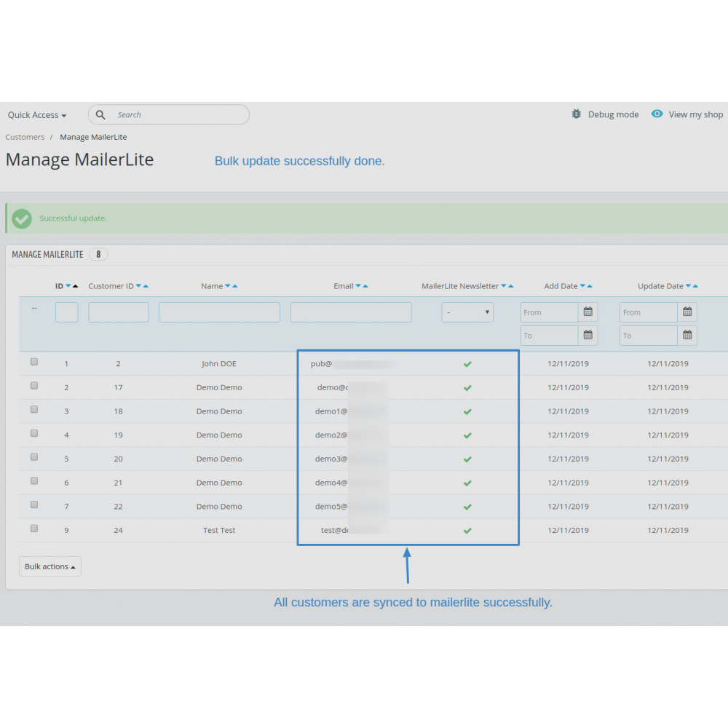Screen dimensions: 728x728
Task: Sort Name column ascending
Action: point(234,286)
